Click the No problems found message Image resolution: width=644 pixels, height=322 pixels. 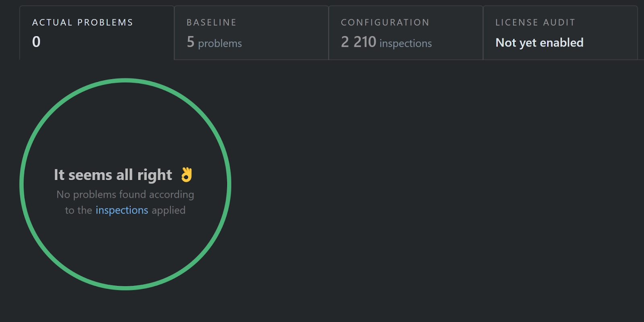pyautogui.click(x=125, y=202)
